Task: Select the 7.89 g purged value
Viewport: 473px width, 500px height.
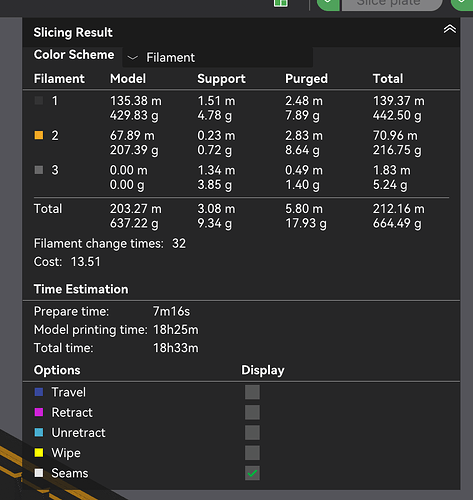Action: click(x=302, y=115)
